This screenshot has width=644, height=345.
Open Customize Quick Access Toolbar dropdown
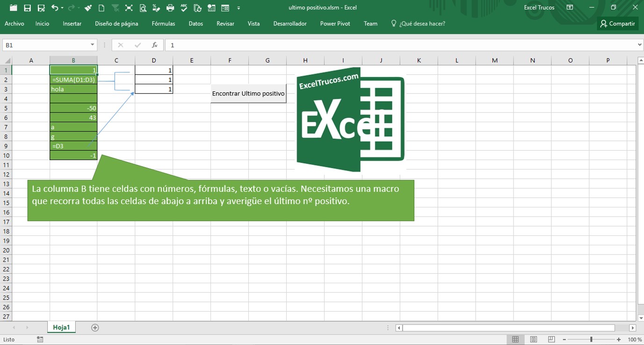click(x=239, y=8)
